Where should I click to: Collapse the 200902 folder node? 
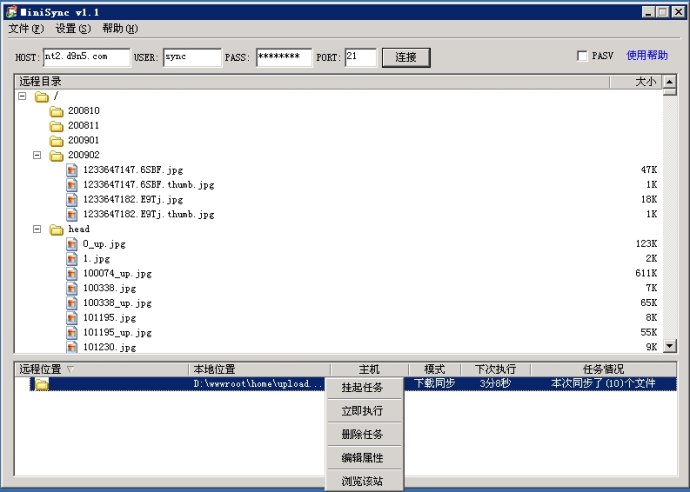click(x=38, y=156)
